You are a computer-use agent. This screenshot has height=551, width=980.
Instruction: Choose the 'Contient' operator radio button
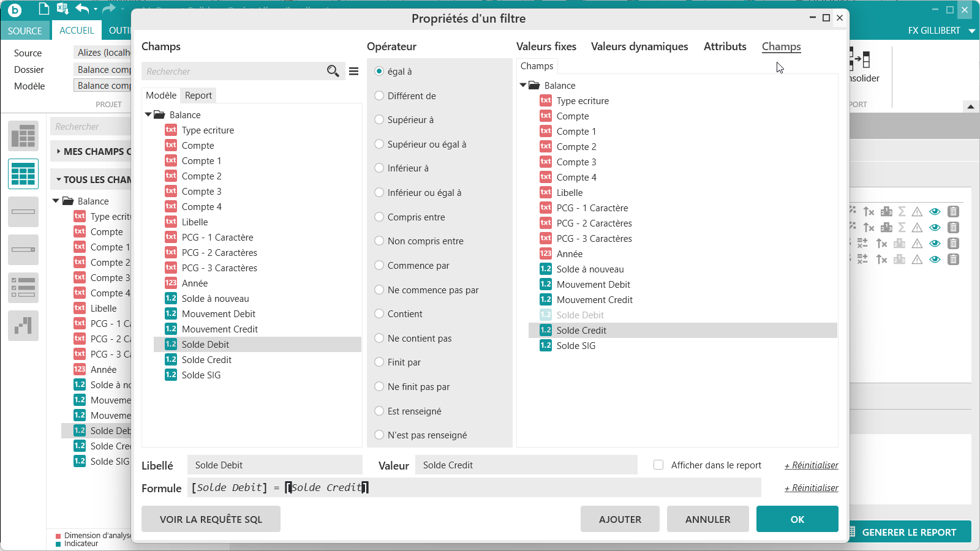(379, 314)
